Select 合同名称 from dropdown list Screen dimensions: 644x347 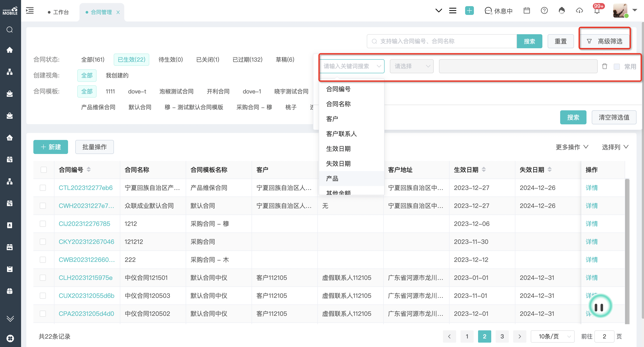click(x=351, y=104)
